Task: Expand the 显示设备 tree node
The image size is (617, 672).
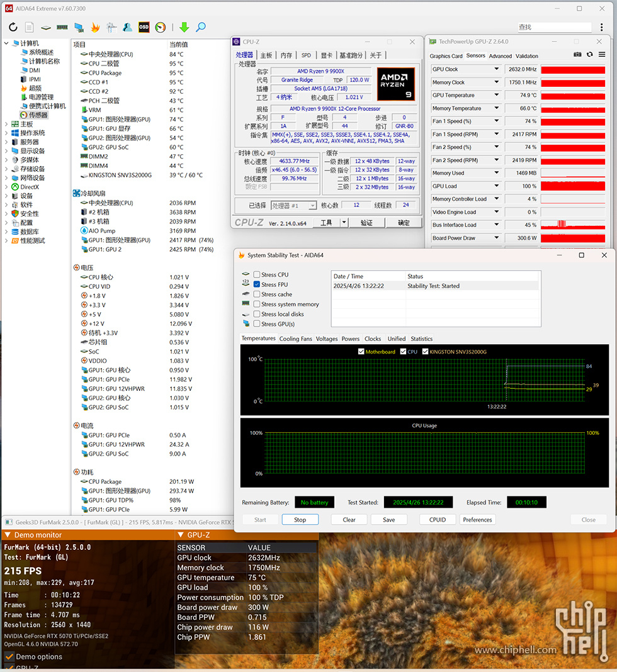Action: click(x=6, y=151)
